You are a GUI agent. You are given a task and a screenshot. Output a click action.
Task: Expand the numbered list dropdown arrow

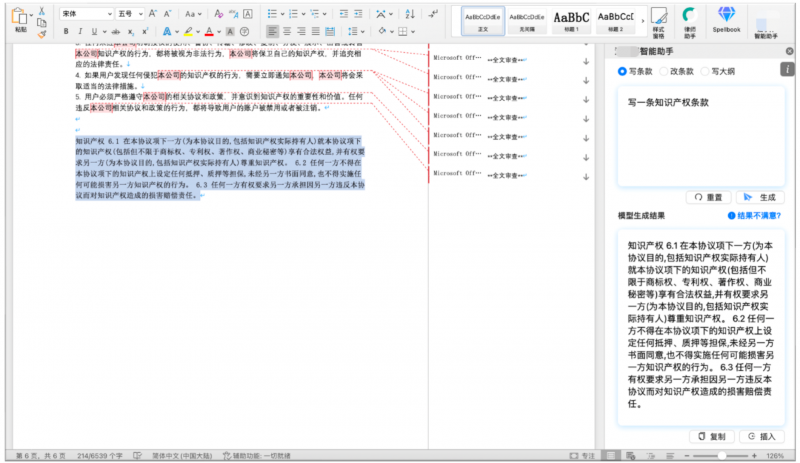(x=304, y=14)
